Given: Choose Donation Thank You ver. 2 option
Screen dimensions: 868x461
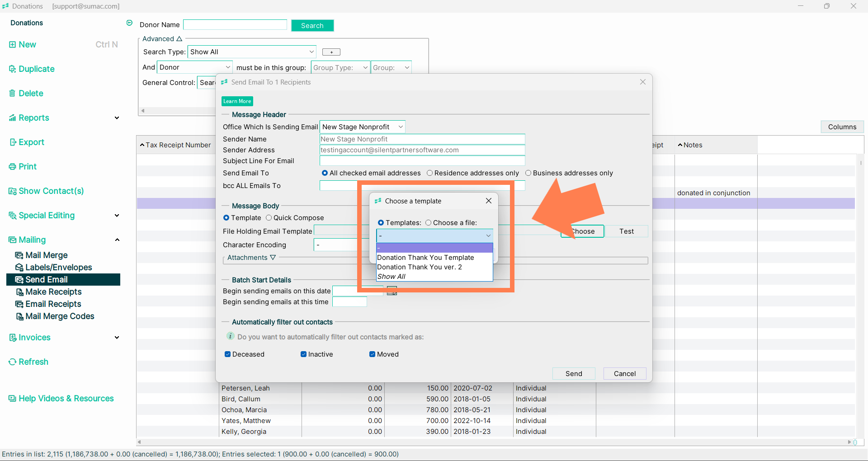Looking at the screenshot, I should (434, 267).
